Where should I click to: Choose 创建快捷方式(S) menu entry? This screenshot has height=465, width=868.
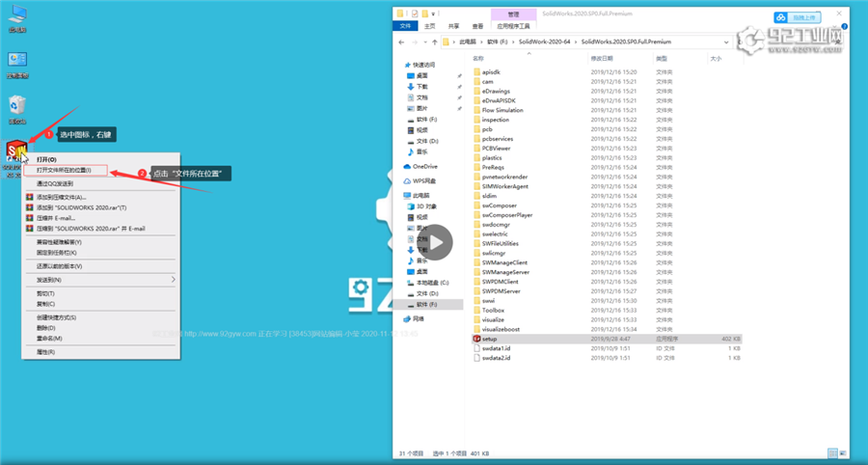56,317
